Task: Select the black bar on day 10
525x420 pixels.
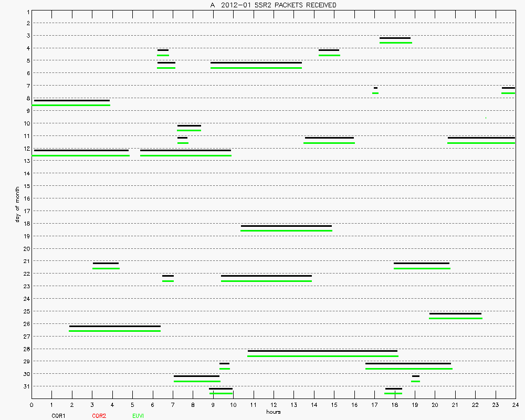Action: (x=189, y=125)
